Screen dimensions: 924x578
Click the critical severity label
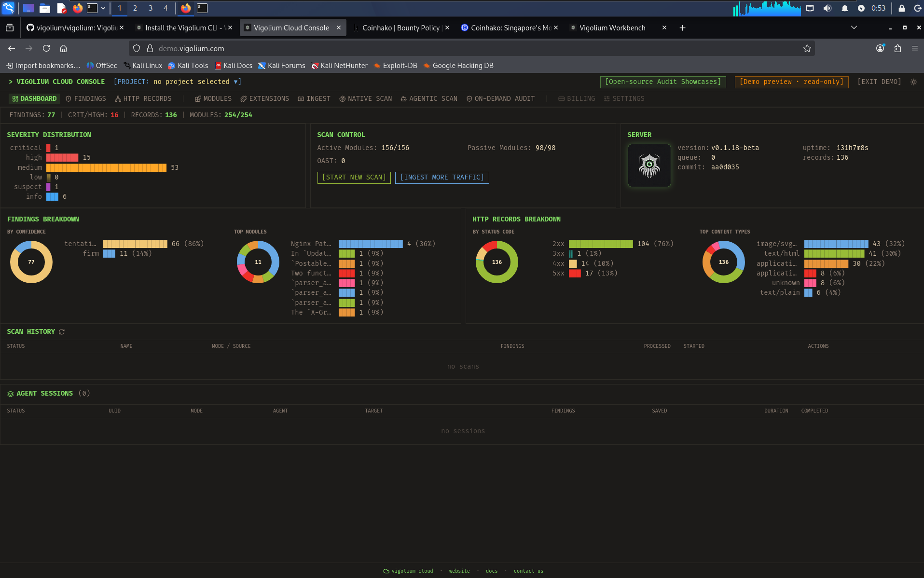click(x=26, y=148)
